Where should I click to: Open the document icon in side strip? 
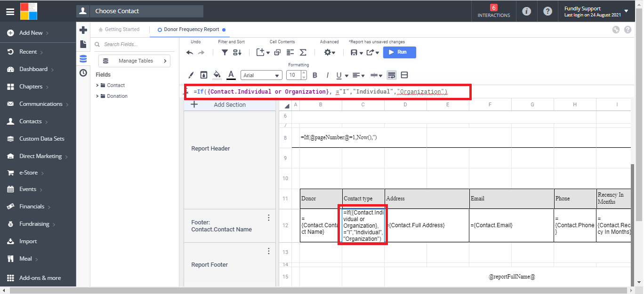pyautogui.click(x=83, y=44)
